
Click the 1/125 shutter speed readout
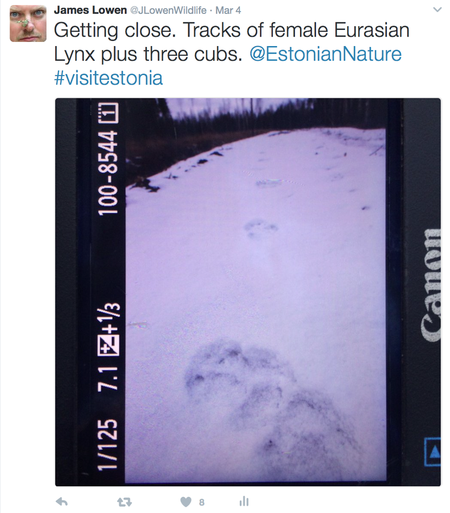pyautogui.click(x=108, y=444)
